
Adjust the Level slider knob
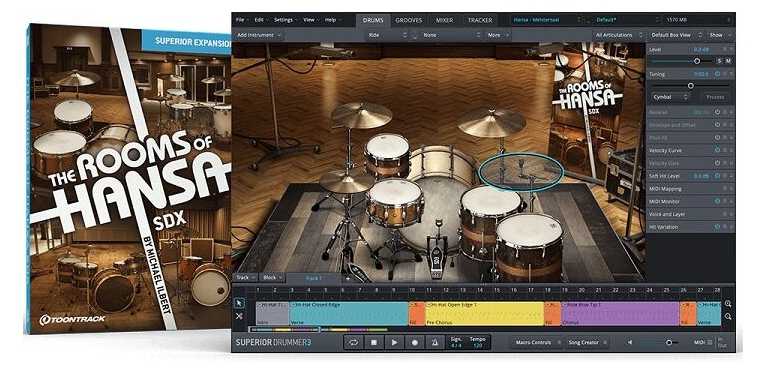697,61
